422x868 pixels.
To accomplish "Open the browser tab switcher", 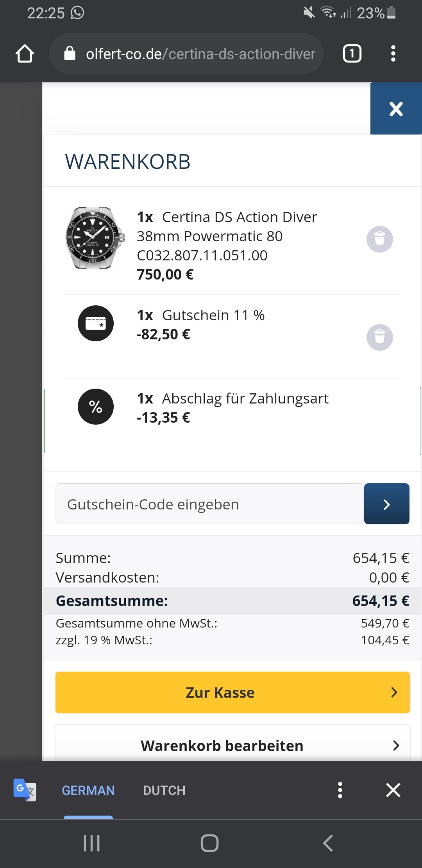I will [x=352, y=54].
